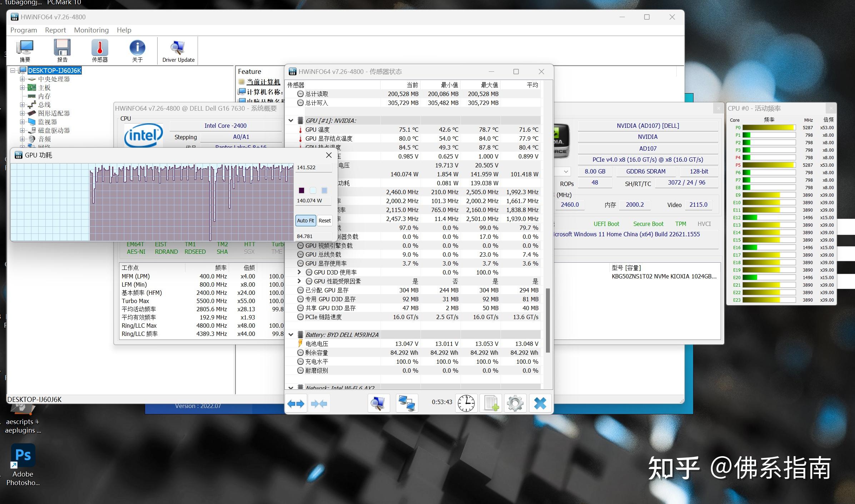Click the dark purple graph color swatch
The height and width of the screenshot is (504, 855).
tap(302, 190)
